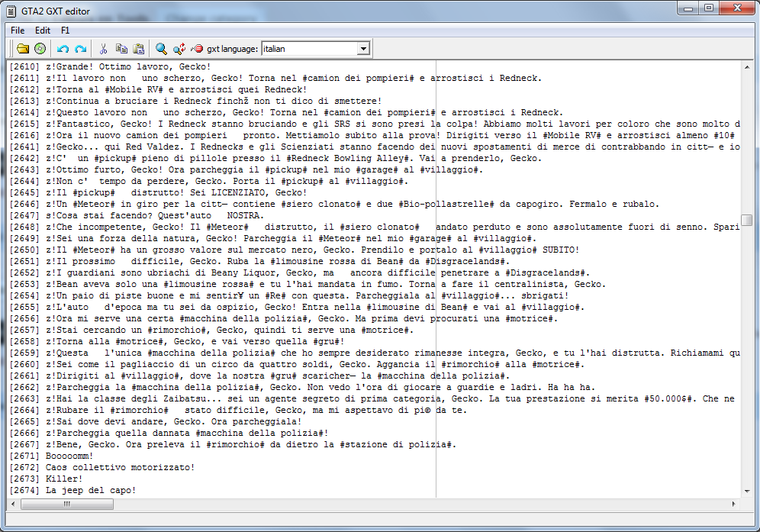Click line [2616] "Ora il nuovo camion dei pompieri"
This screenshot has width=760, height=532.
(x=374, y=135)
